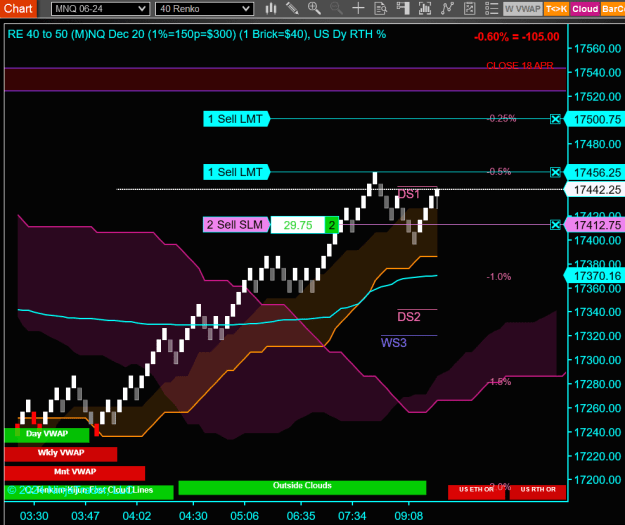This screenshot has height=525, width=625.
Task: Click the 17500.75 price axis marker
Action: (596, 119)
